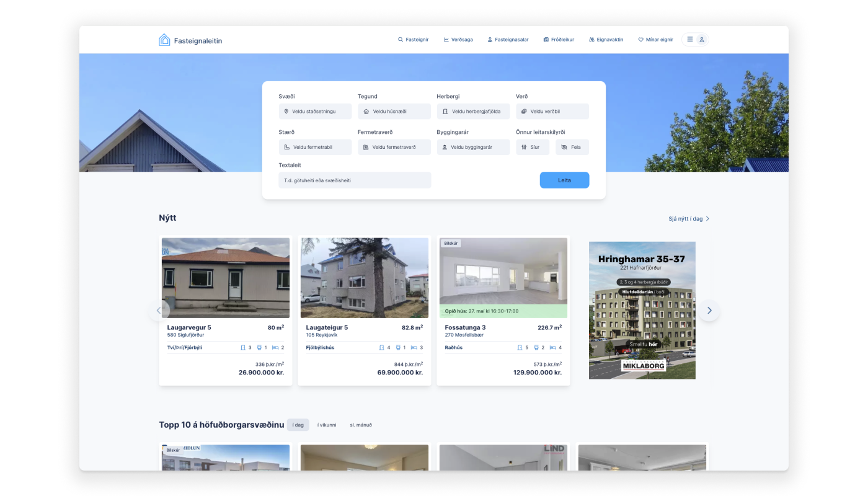
Task: Click the blue Leita search button
Action: 564,180
